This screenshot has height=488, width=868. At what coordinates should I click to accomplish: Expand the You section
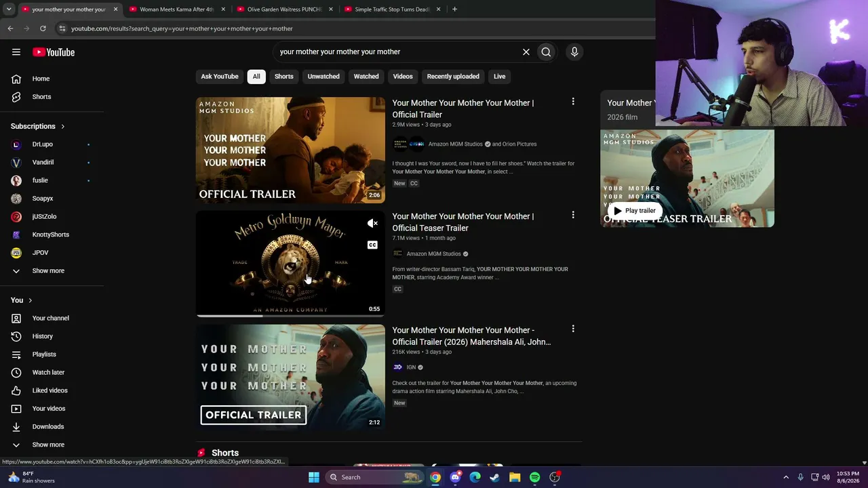point(22,300)
